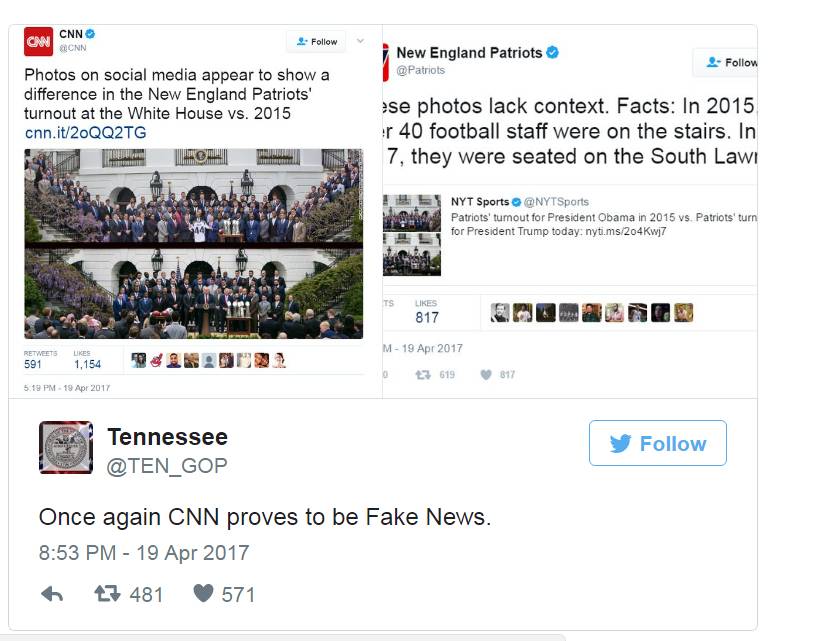Click the CNN logo avatar
The height and width of the screenshot is (641, 836).
(x=38, y=42)
